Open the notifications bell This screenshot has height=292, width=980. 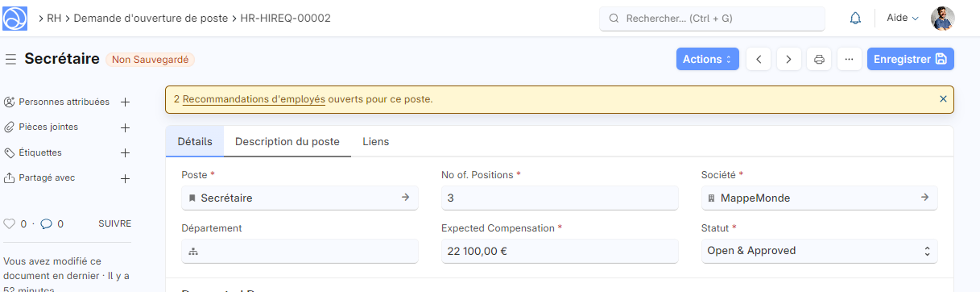tap(855, 19)
